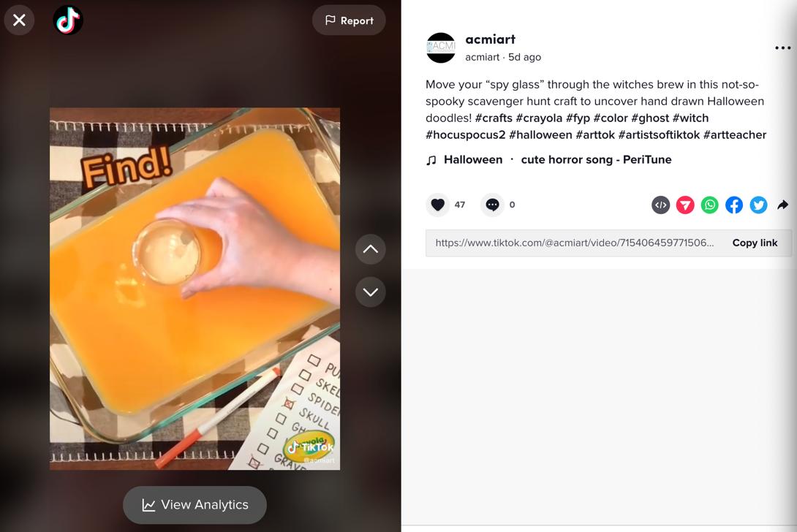Close the video viewer with X
The width and height of the screenshot is (797, 532).
[19, 20]
